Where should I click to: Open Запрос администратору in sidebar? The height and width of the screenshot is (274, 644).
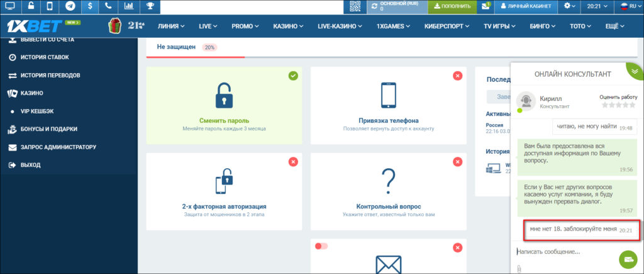click(57, 147)
